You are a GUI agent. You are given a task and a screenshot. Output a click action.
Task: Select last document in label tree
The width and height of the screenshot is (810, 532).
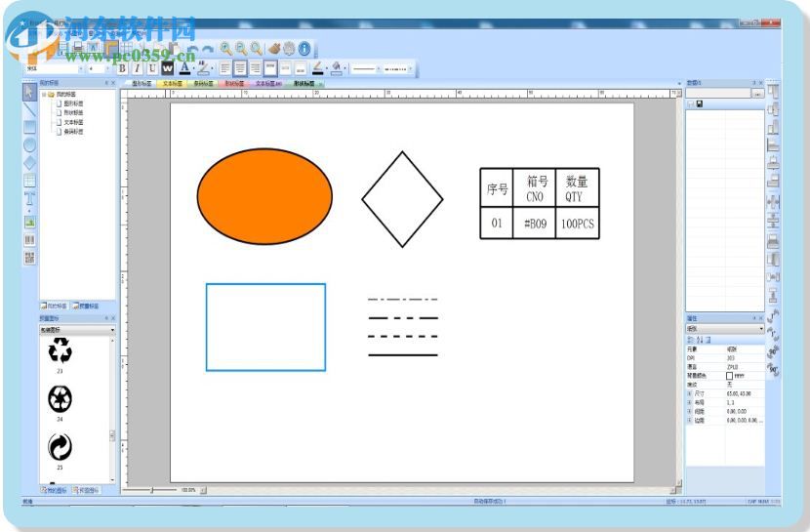(x=69, y=132)
